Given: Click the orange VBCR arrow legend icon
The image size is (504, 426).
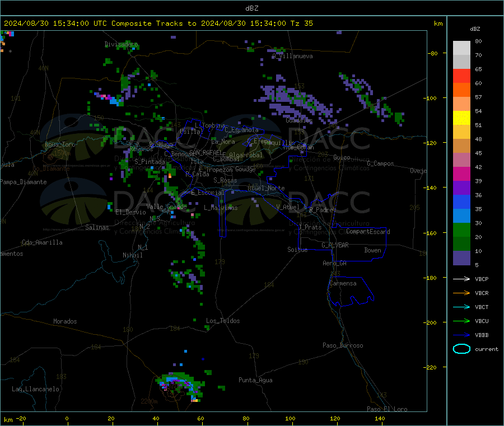Looking at the screenshot, I should [x=461, y=293].
